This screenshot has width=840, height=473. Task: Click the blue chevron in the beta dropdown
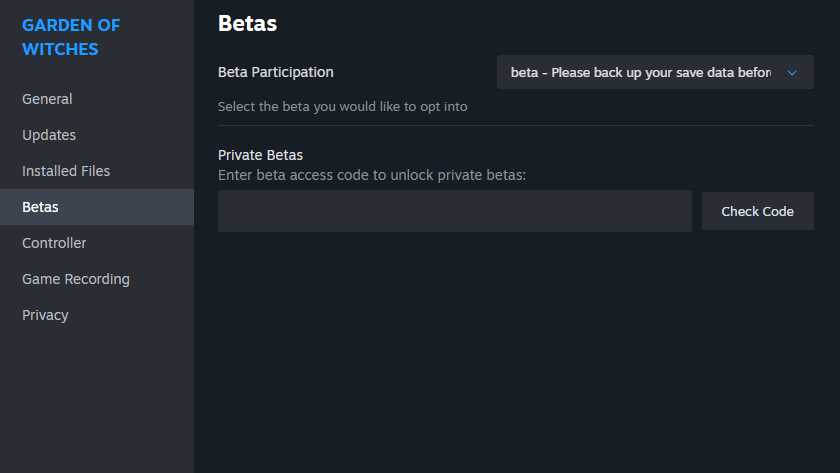click(x=792, y=73)
